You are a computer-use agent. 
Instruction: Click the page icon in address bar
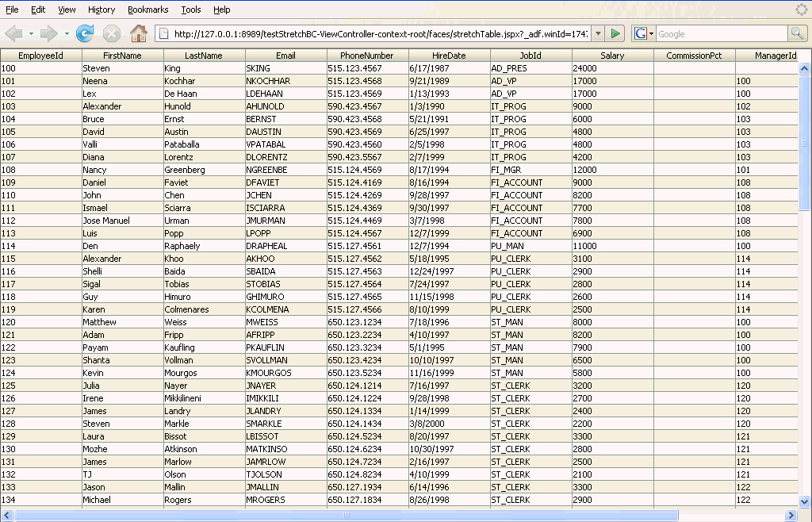coord(163,33)
